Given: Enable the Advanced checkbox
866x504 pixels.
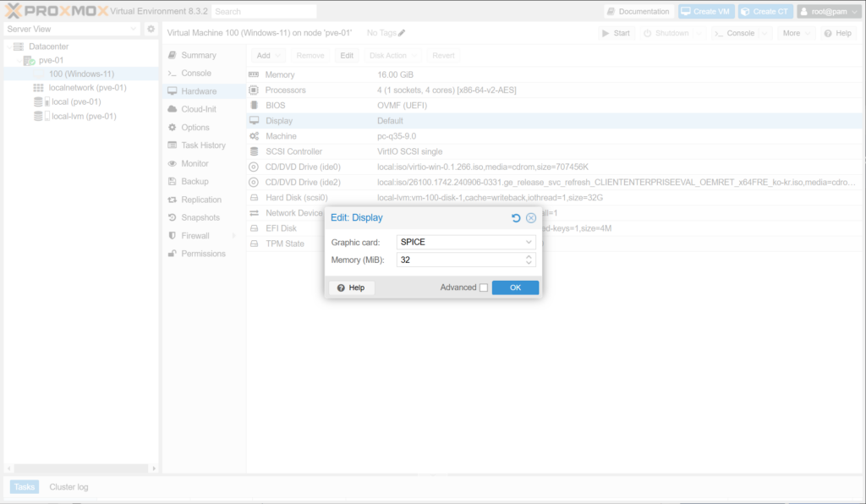Looking at the screenshot, I should coord(484,288).
